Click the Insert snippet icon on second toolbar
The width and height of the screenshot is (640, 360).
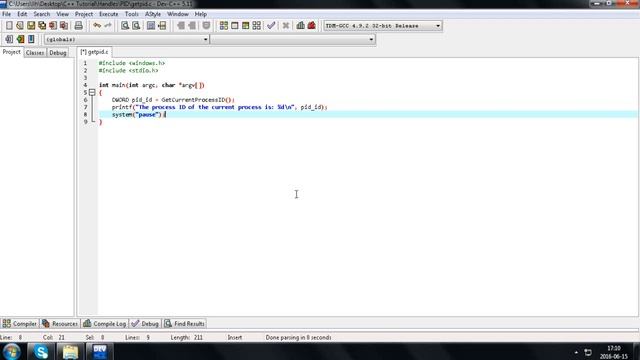click(x=9, y=39)
